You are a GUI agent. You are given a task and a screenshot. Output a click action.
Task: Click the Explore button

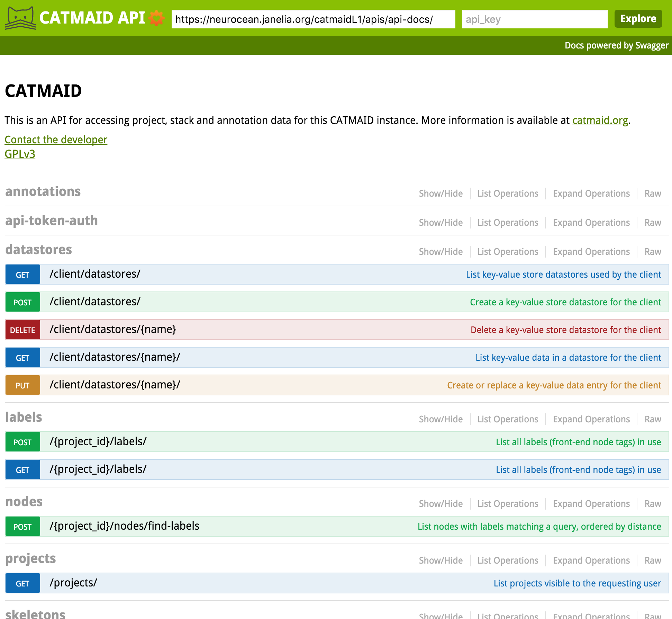click(x=638, y=19)
